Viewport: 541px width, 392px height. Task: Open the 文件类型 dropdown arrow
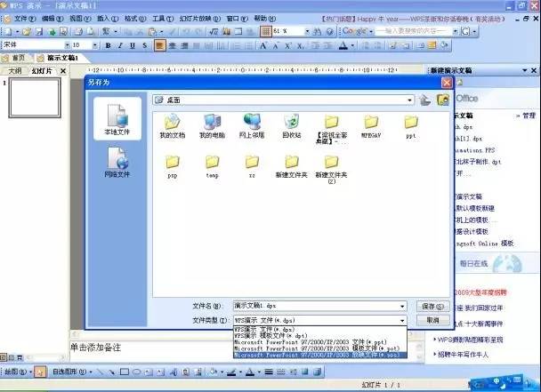[x=402, y=320]
